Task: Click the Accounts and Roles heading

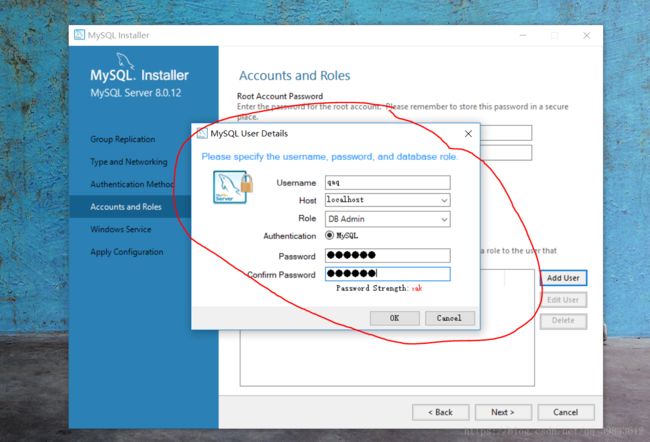Action: coord(295,75)
